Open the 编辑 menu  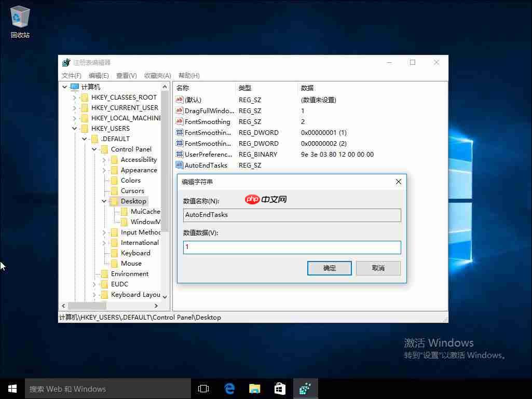pos(99,75)
